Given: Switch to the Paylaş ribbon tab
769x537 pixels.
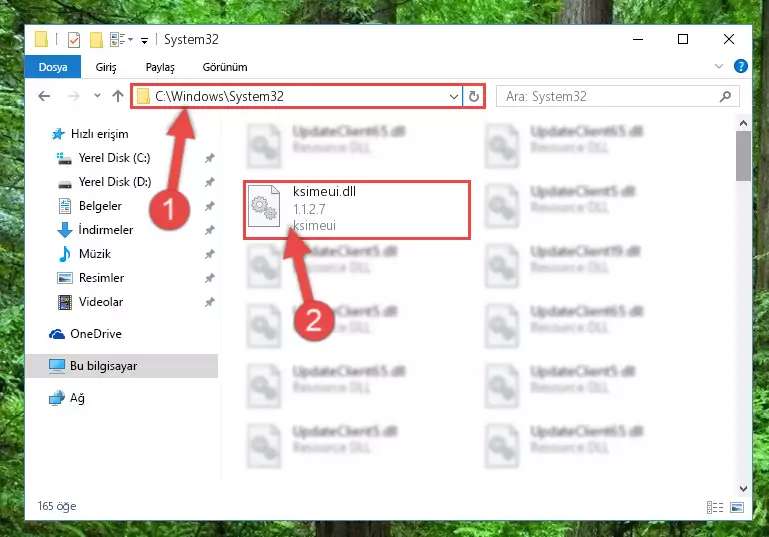Looking at the screenshot, I should [x=160, y=67].
